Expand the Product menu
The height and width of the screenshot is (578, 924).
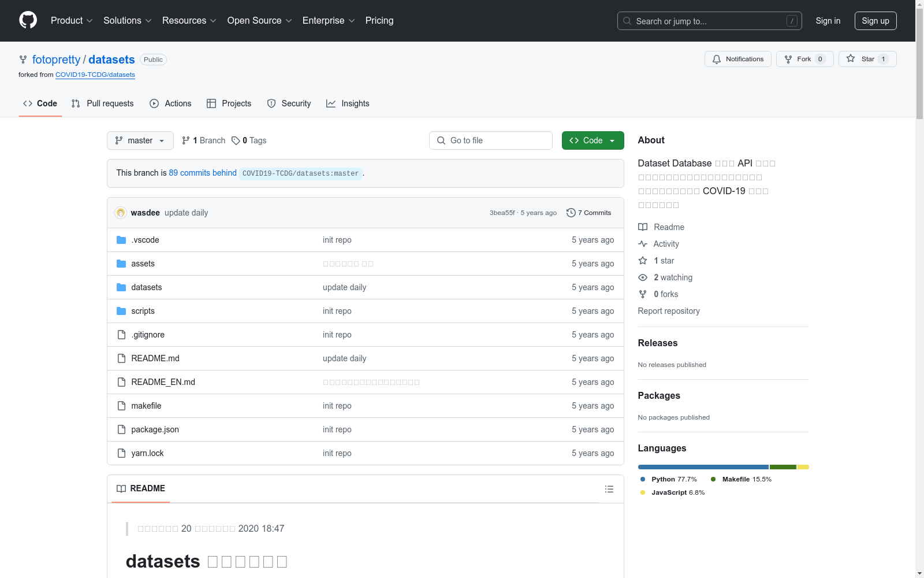[72, 21]
